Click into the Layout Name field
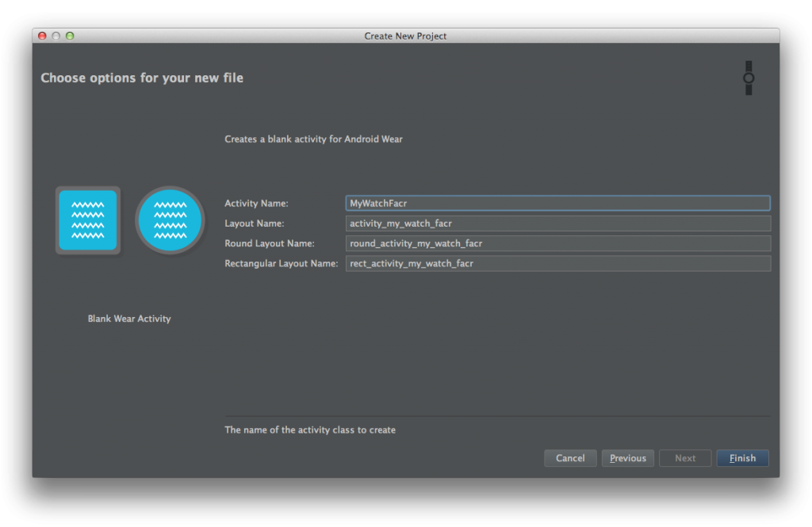The width and height of the screenshot is (812, 527). tap(557, 223)
